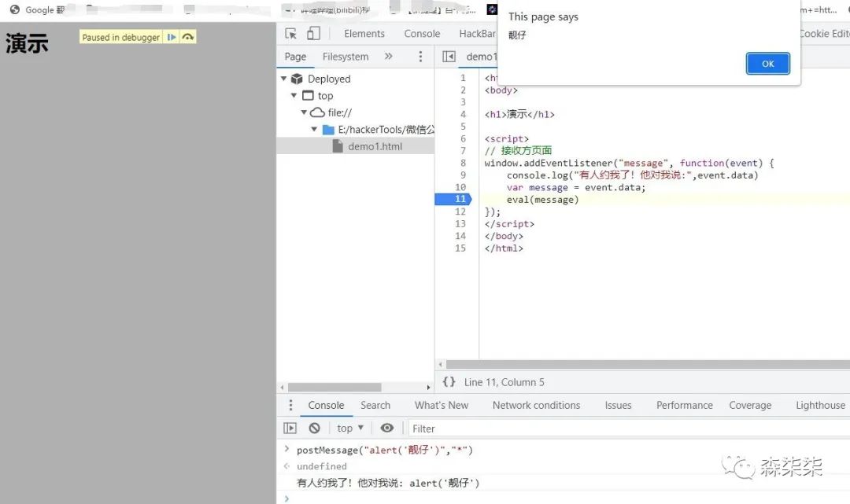Collapse the file:// origin node
Image resolution: width=850 pixels, height=504 pixels.
click(x=304, y=112)
